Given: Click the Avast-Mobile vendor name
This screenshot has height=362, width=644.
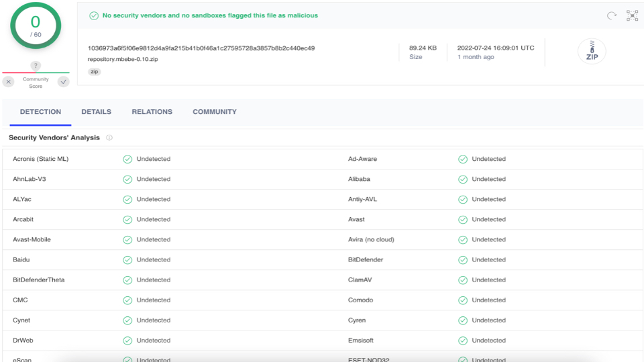Looking at the screenshot, I should pyautogui.click(x=32, y=239).
